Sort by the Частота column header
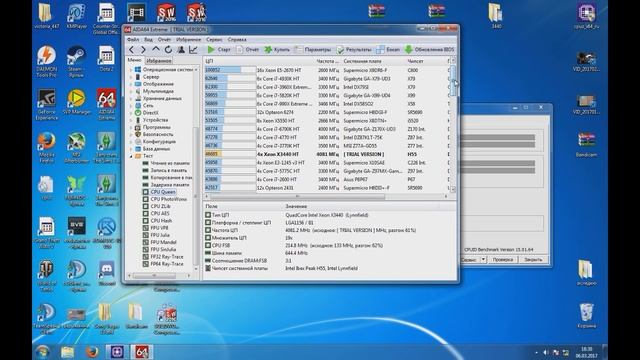Image resolution: width=640 pixels, height=360 pixels. pos(327,61)
